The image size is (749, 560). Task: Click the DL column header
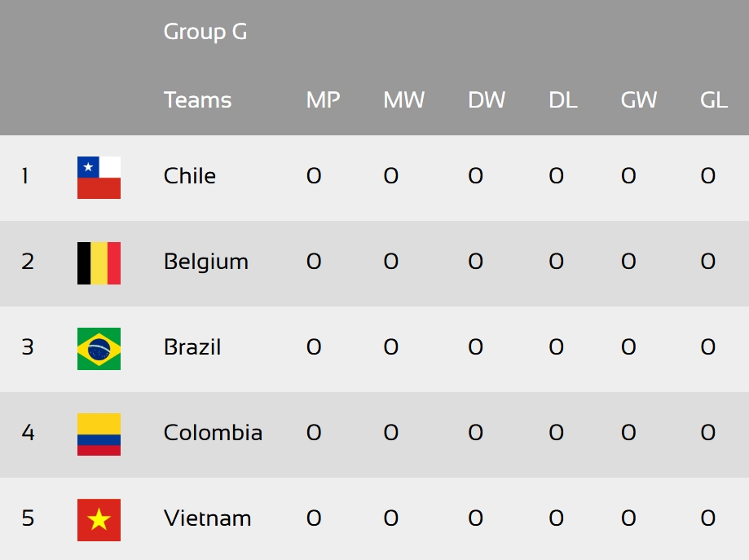(562, 100)
